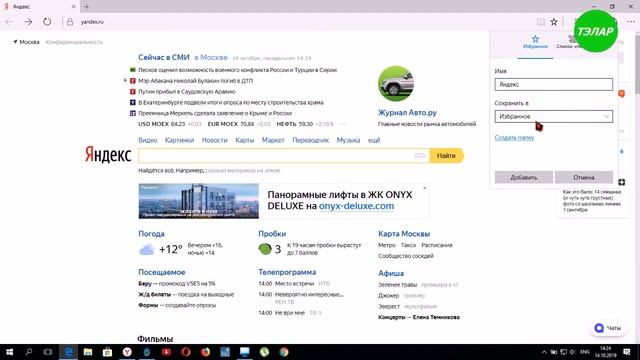Image resolution: width=640 pixels, height=360 pixels.
Task: Open reading view book icon in address bar
Action: point(541,22)
